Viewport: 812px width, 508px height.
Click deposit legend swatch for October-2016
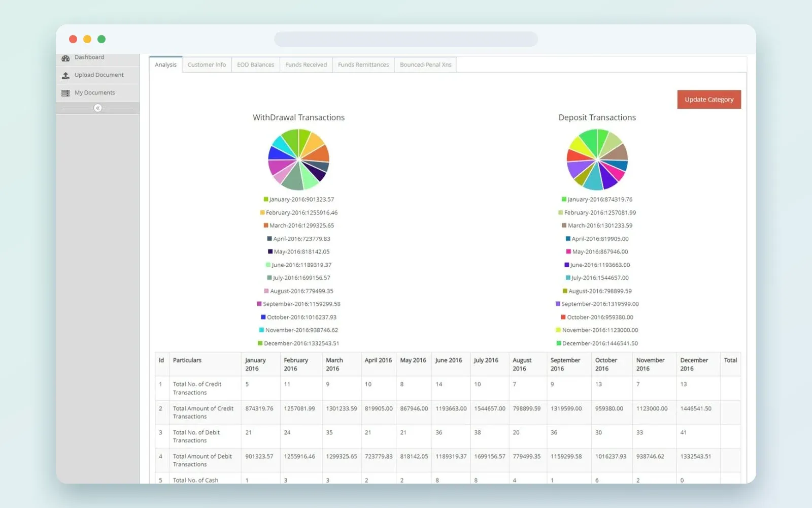563,317
